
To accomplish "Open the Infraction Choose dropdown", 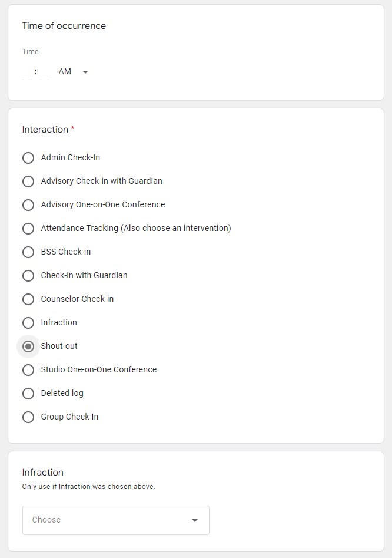I will click(x=106, y=520).
